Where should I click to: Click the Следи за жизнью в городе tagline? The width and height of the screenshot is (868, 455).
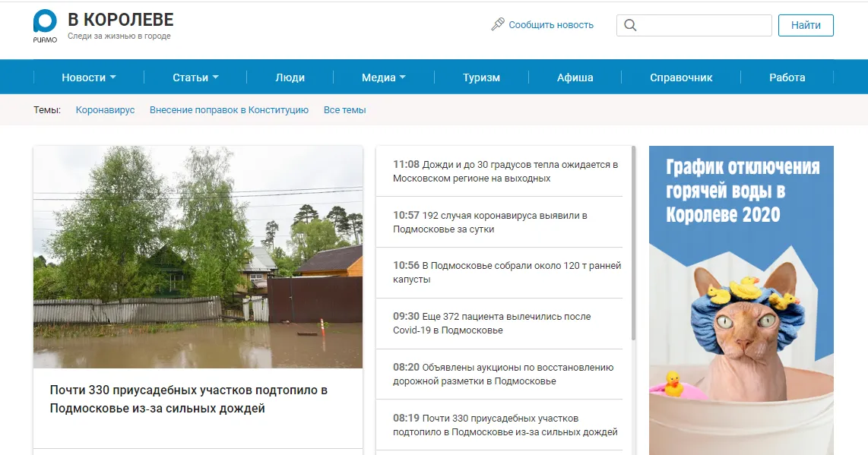click(x=119, y=36)
